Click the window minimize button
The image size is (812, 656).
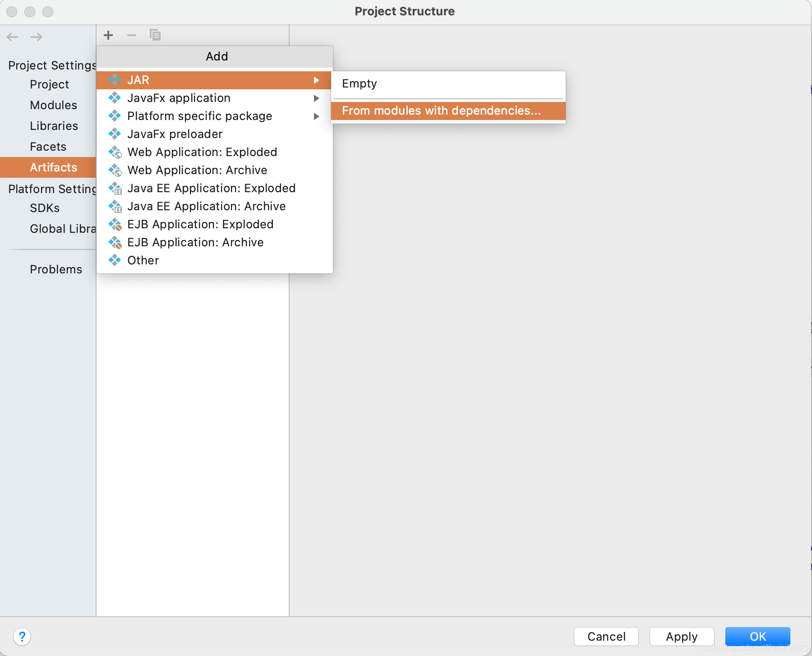tap(30, 12)
